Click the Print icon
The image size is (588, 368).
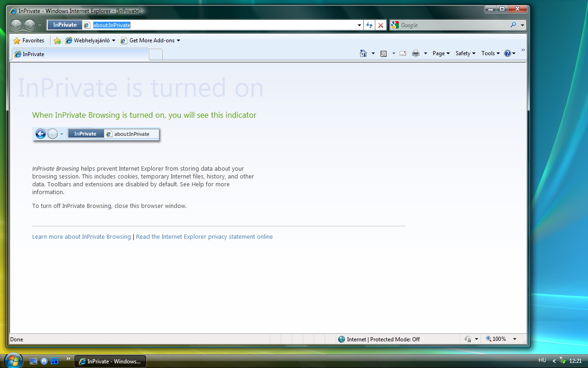[x=416, y=53]
